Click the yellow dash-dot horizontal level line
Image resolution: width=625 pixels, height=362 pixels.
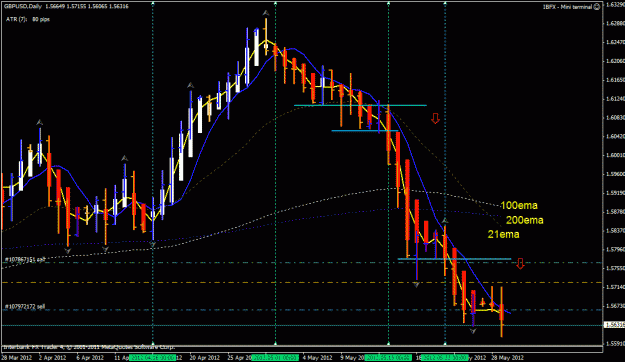(x=303, y=282)
